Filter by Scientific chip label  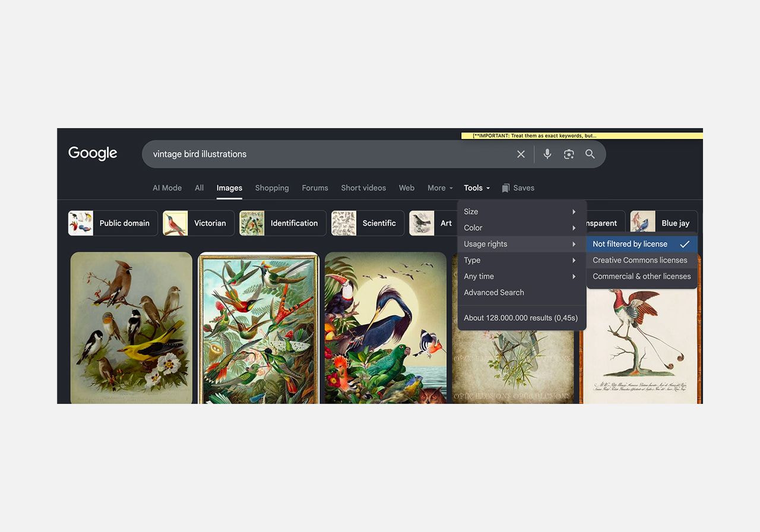point(379,223)
